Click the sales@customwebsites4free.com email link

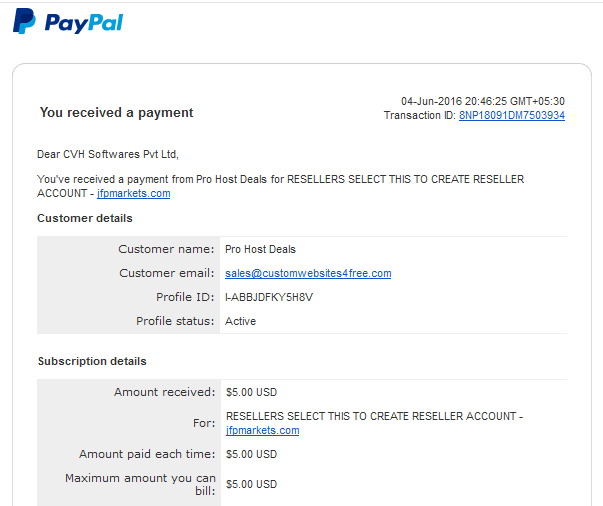tap(308, 273)
